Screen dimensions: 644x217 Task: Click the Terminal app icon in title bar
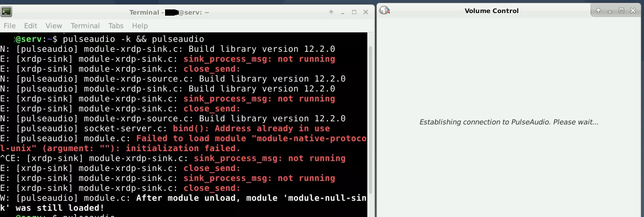[x=7, y=12]
